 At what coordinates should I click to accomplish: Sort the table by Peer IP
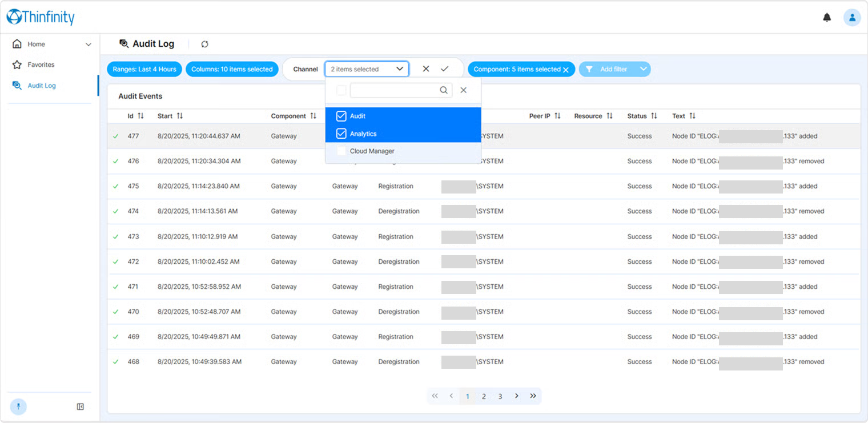557,116
